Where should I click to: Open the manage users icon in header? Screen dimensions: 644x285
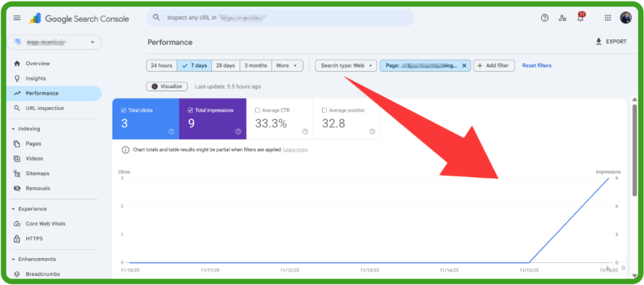562,18
